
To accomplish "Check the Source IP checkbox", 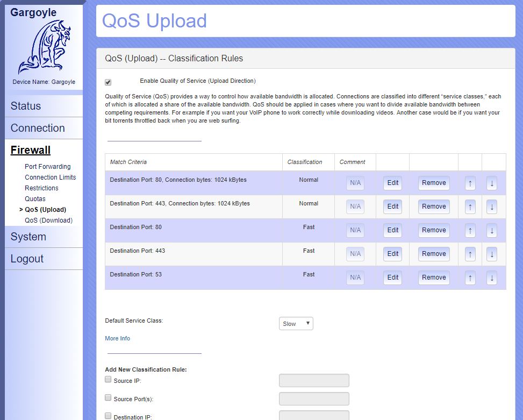I will [x=108, y=380].
